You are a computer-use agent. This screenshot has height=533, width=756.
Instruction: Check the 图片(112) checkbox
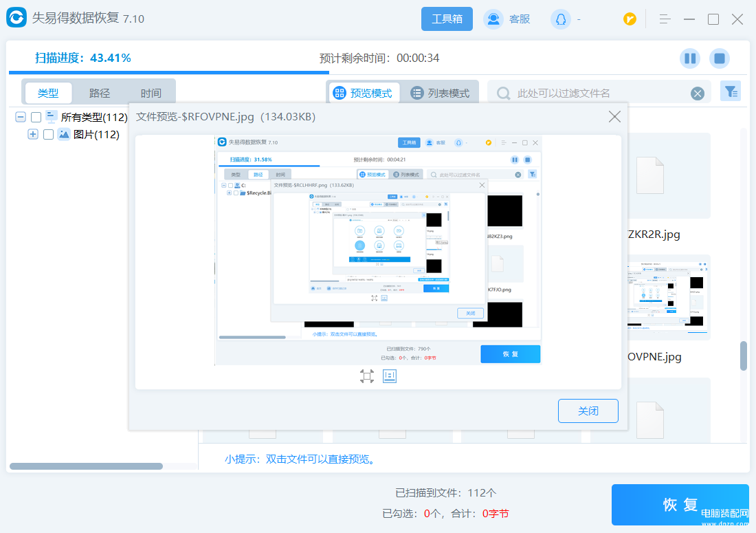(48, 134)
